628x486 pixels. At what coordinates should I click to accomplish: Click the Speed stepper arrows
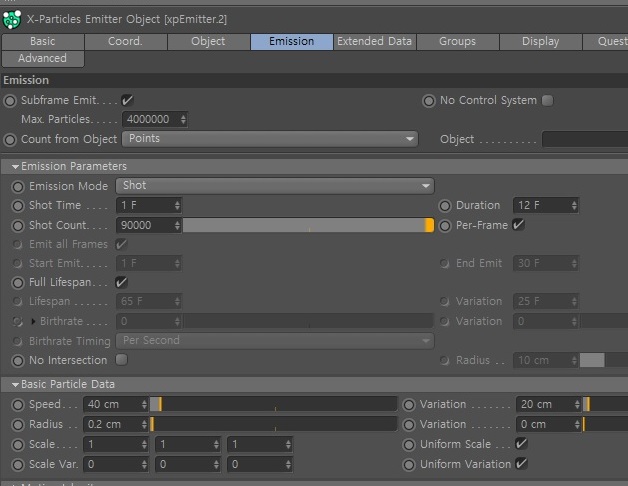coord(144,404)
